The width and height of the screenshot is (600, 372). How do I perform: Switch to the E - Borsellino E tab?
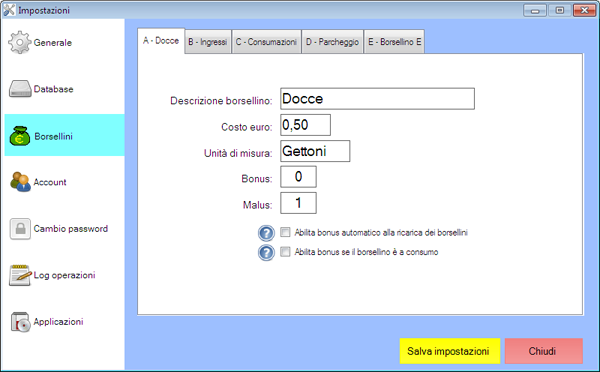tap(394, 42)
